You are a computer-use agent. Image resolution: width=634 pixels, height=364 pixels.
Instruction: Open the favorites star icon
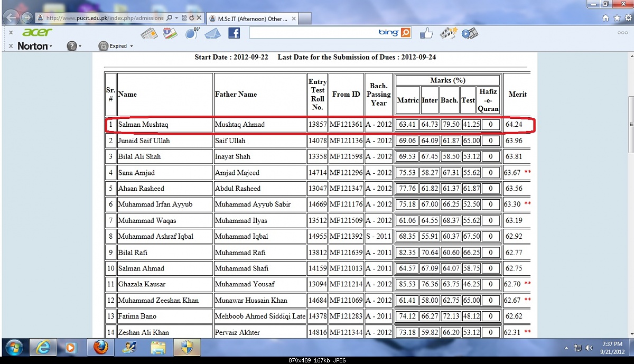(x=617, y=18)
